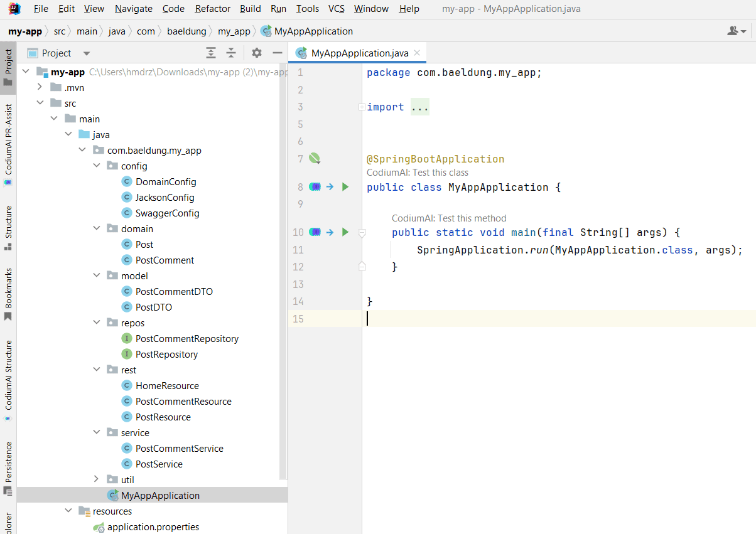
Task: Click the CodiumAI Test this class link
Action: point(418,173)
